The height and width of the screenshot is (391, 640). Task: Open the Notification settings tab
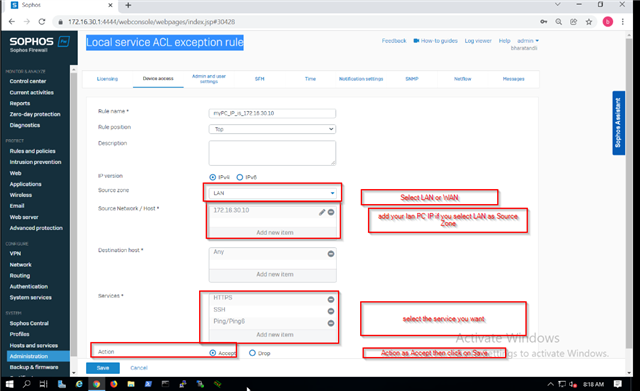(x=361, y=79)
